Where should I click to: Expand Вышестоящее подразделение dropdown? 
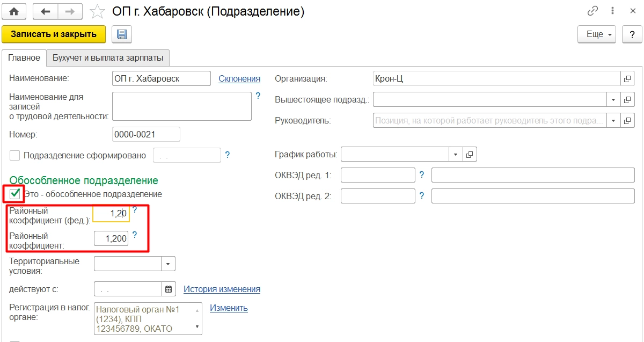[x=613, y=100]
